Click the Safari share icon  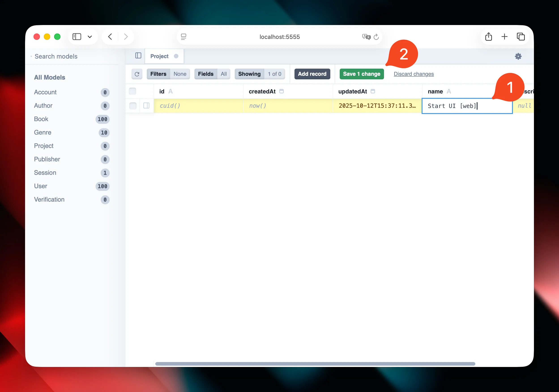point(488,36)
